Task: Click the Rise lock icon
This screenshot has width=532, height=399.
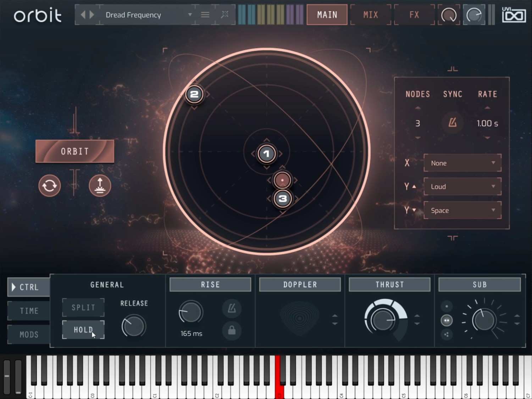Action: [x=232, y=330]
